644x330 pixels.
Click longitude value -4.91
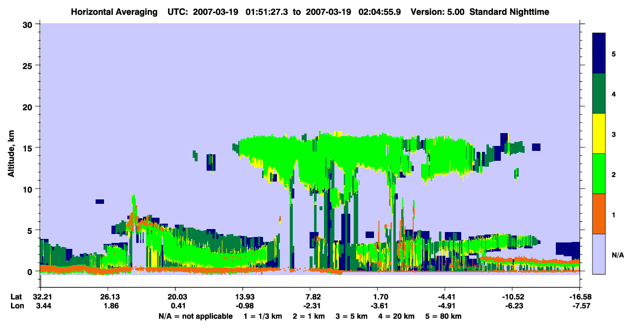coord(445,306)
